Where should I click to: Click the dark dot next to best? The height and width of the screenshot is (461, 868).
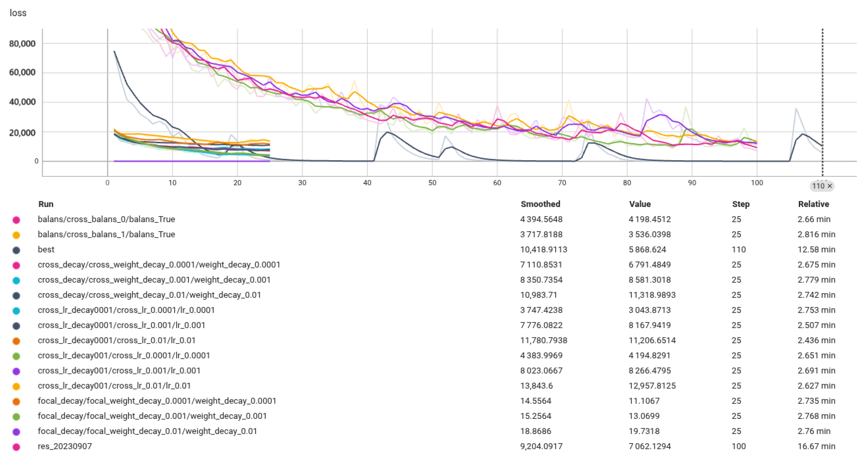(16, 251)
